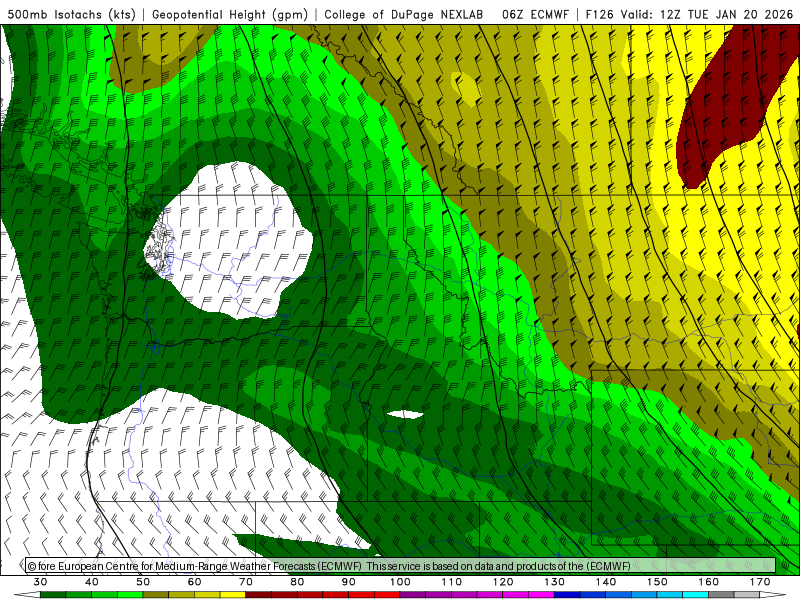Select the bright yellow 65-70 kt legend swatch
800x600 pixels.
pos(233,595)
